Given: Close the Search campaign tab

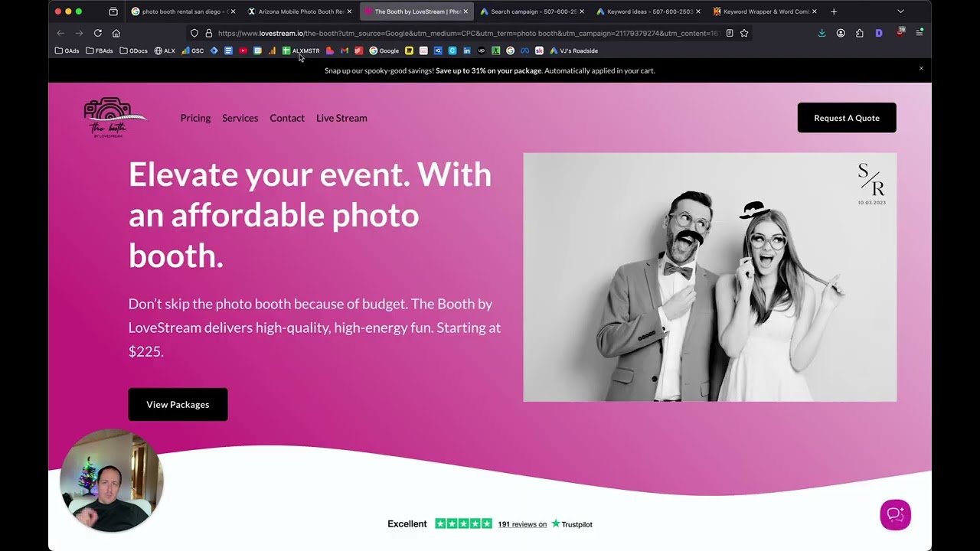Looking at the screenshot, I should pos(582,11).
